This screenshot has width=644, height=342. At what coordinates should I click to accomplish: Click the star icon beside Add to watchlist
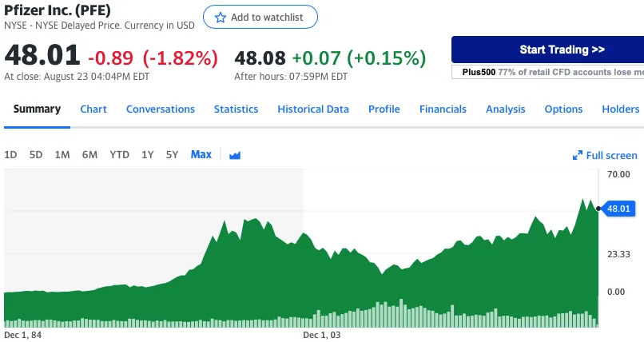(220, 17)
